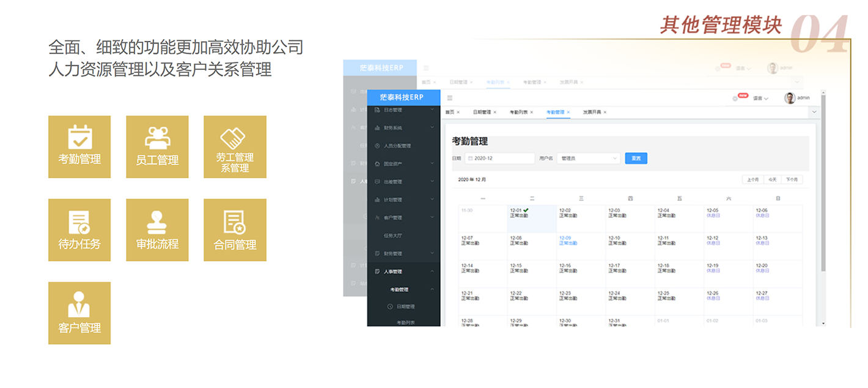Screen dimensions: 868x388
Task: Open the 员工管理 employee management tile
Action: (x=157, y=147)
